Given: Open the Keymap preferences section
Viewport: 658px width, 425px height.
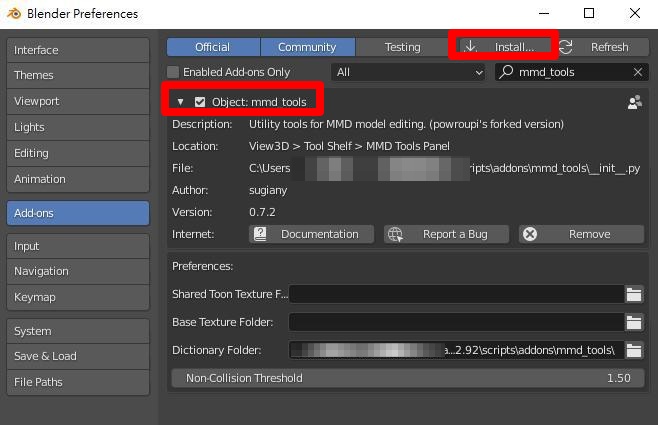Looking at the screenshot, I should (x=78, y=297).
